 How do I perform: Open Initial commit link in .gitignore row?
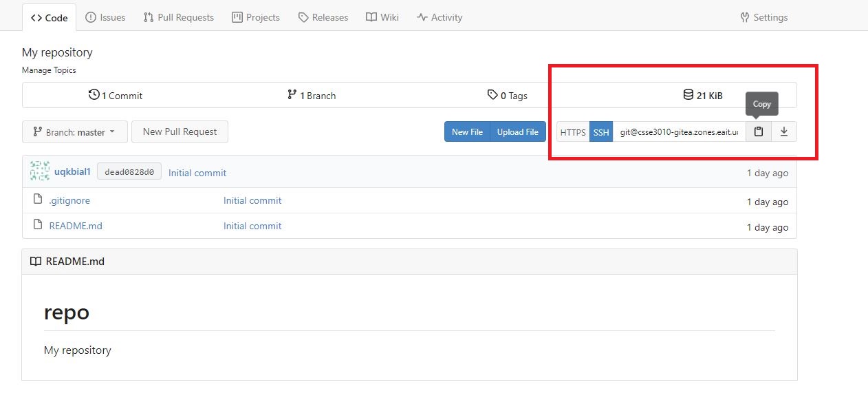click(252, 200)
